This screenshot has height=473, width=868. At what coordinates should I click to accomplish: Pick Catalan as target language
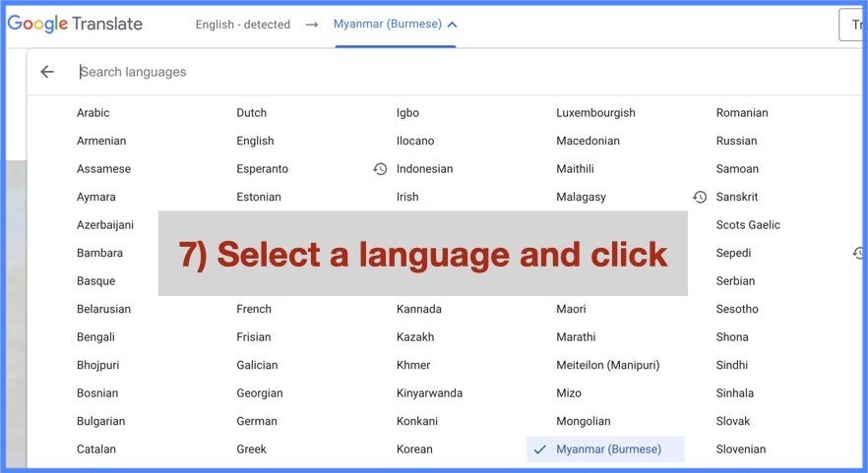[x=96, y=449]
